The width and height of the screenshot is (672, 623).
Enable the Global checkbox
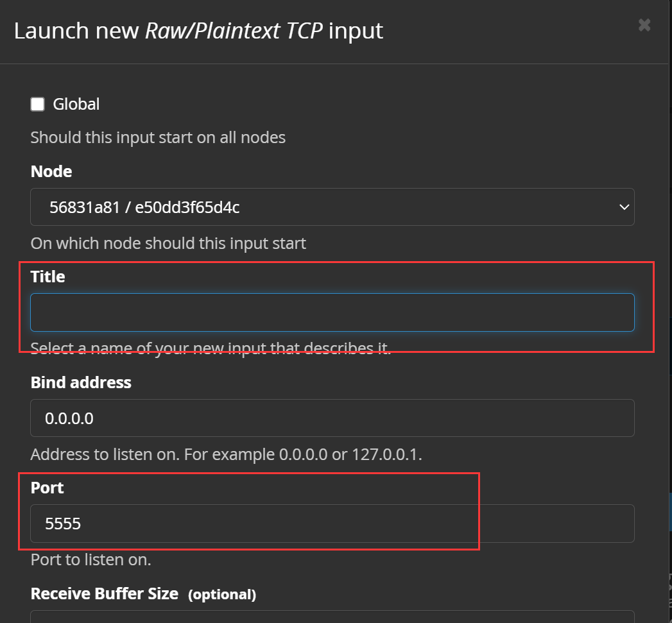38,104
